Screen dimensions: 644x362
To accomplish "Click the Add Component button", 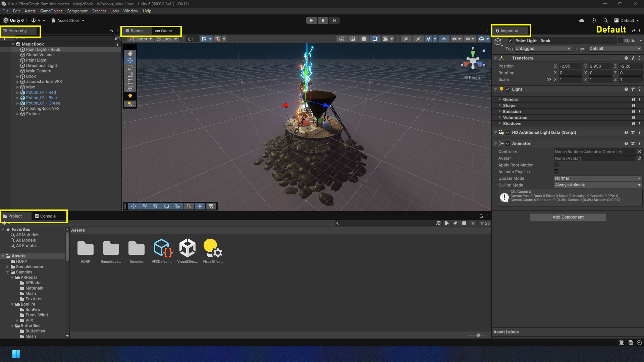I will (568, 217).
